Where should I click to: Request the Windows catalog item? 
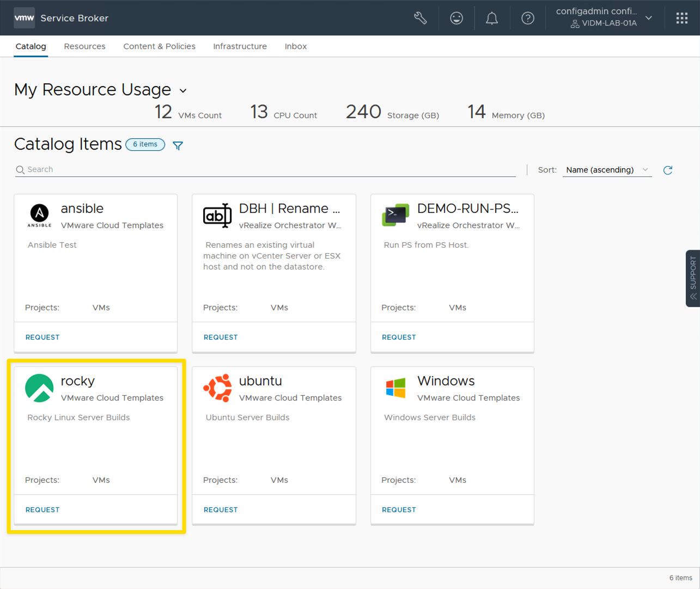pos(399,510)
